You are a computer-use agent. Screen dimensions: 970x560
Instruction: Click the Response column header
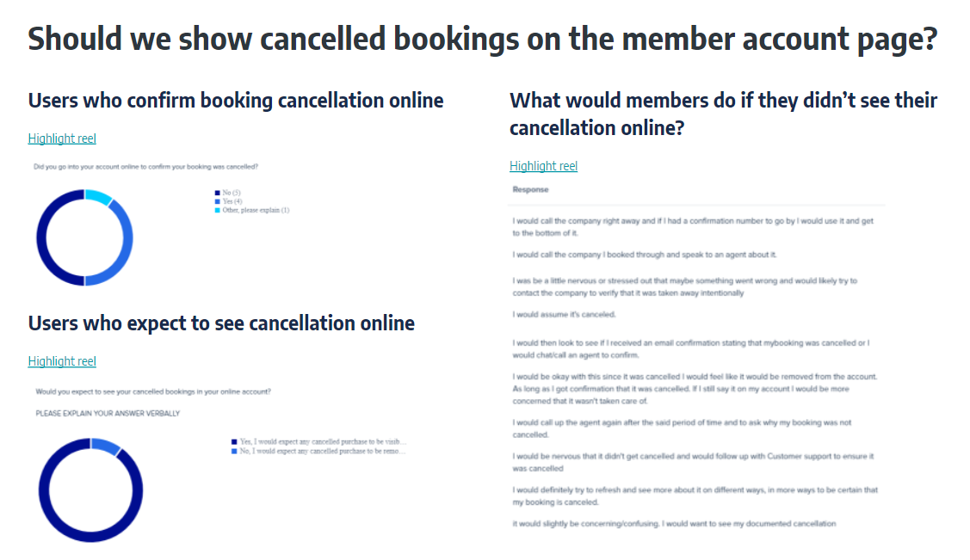click(530, 190)
